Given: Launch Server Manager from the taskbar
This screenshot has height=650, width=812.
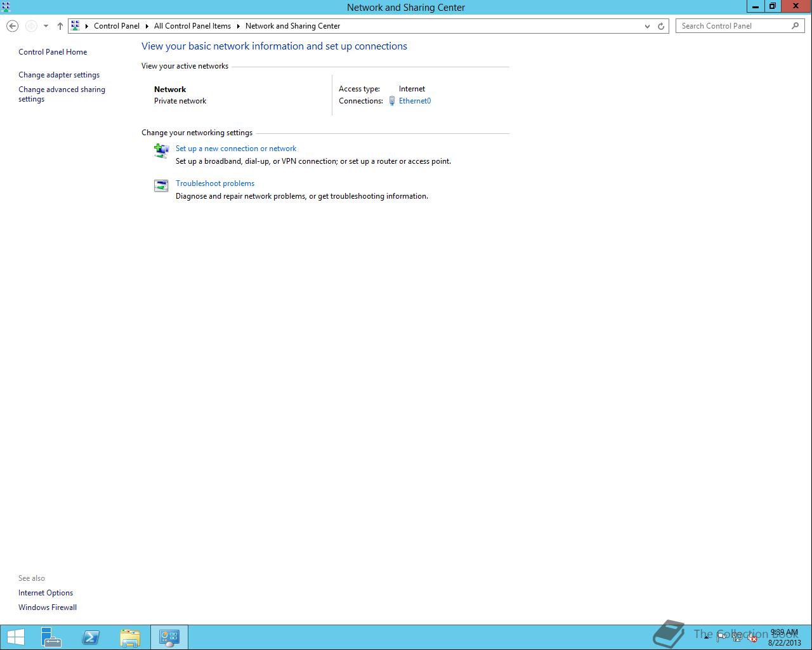Looking at the screenshot, I should 51,637.
